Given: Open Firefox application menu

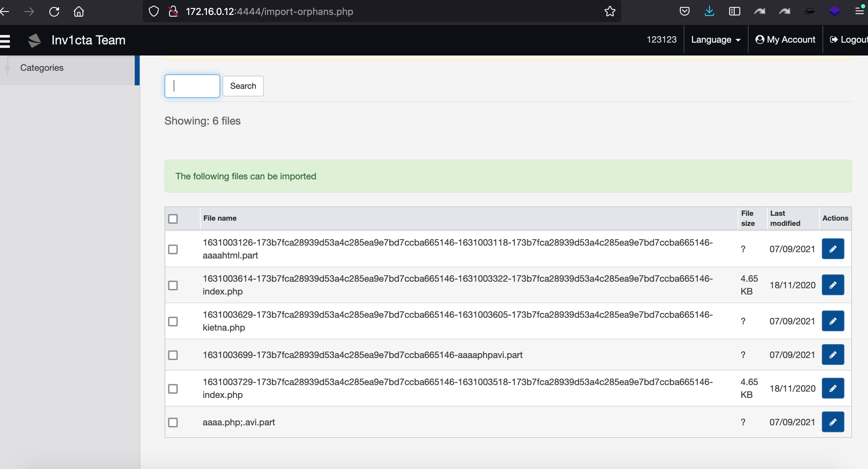Looking at the screenshot, I should pyautogui.click(x=859, y=11).
